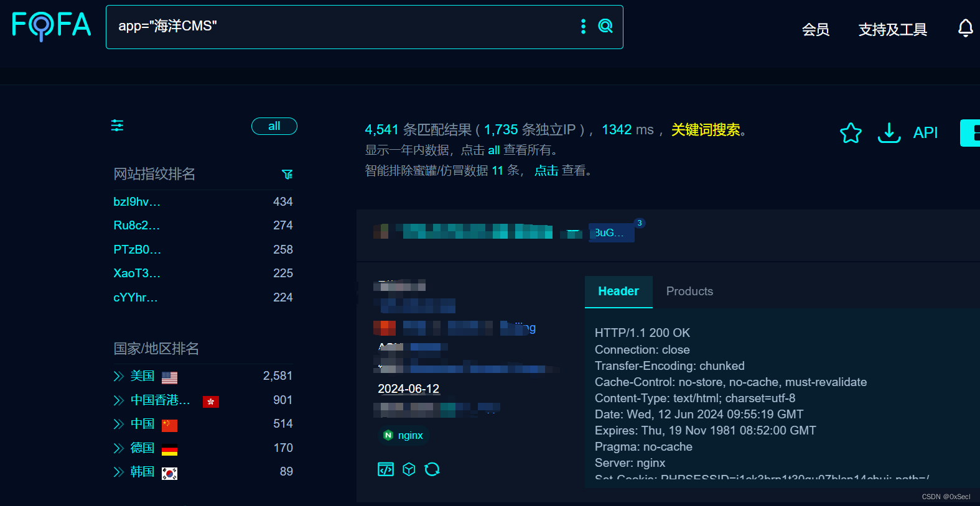Click the China flag icon
Viewport: 980px width, 506px height.
coord(169,425)
